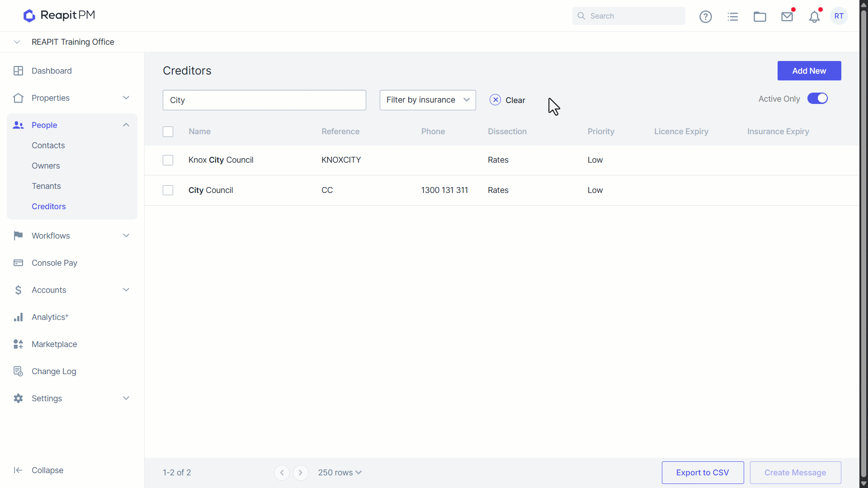Click the Reapit PM logo
This screenshot has width=868, height=488.
pos(59,15)
